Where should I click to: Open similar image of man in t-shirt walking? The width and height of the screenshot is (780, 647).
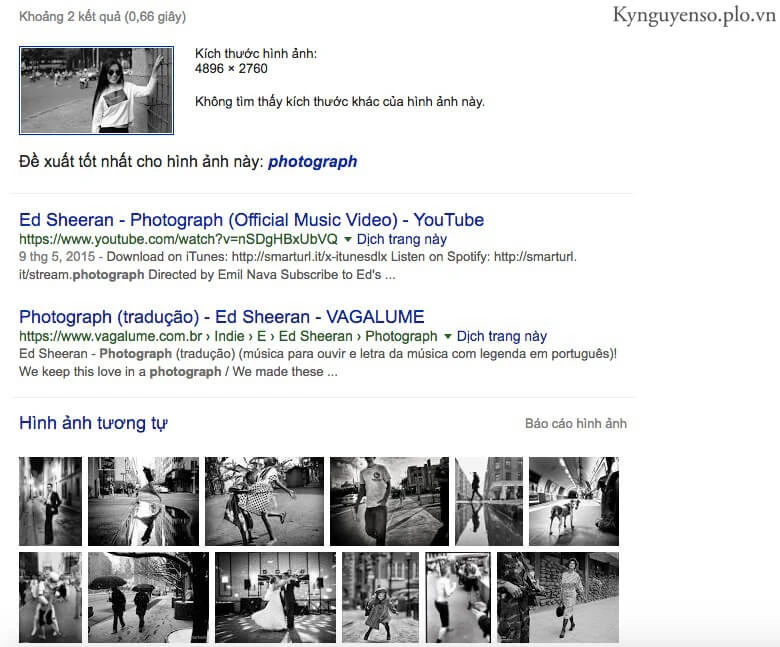tap(389, 501)
